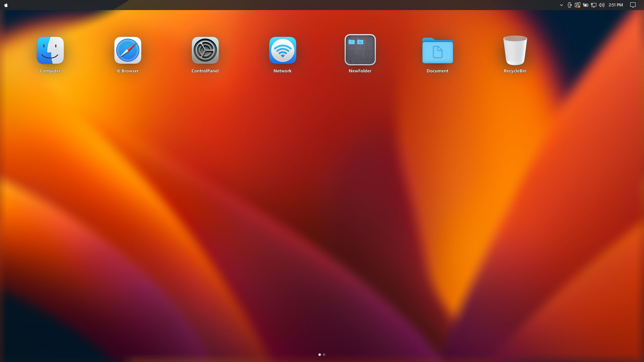
Task: Open wired network tray icon
Action: click(x=594, y=5)
